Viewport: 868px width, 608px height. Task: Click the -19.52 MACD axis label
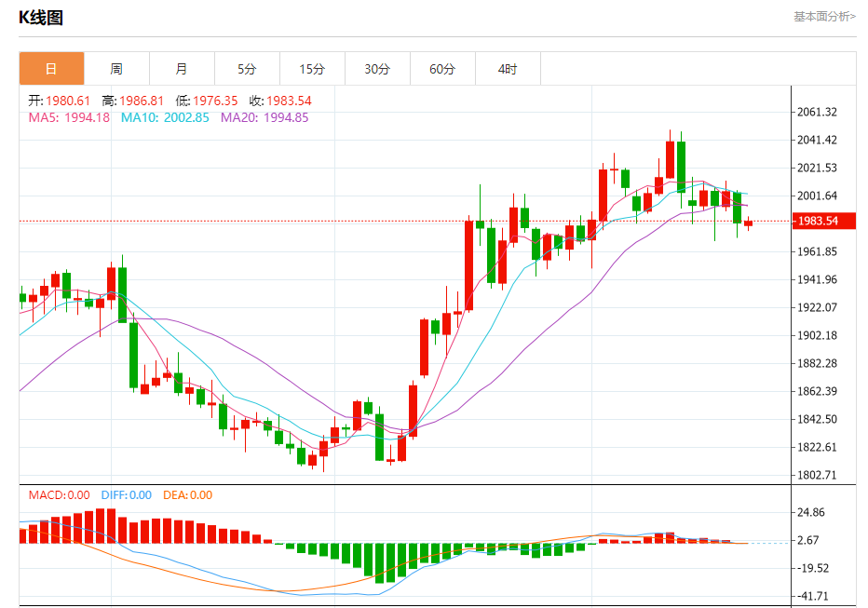813,568
